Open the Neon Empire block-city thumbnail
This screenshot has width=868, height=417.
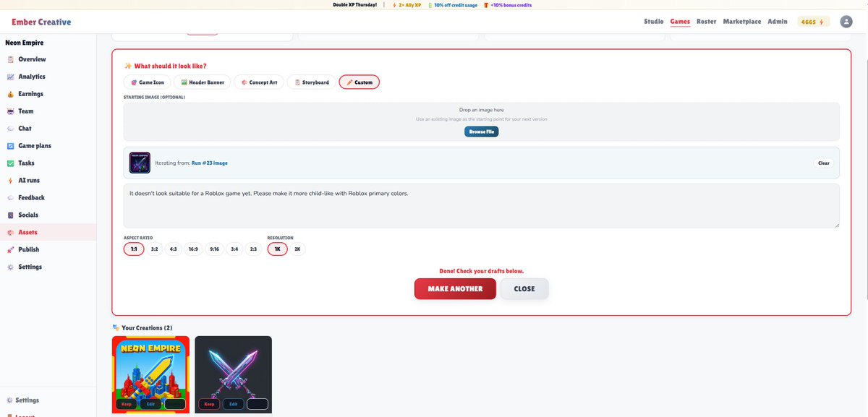click(150, 374)
